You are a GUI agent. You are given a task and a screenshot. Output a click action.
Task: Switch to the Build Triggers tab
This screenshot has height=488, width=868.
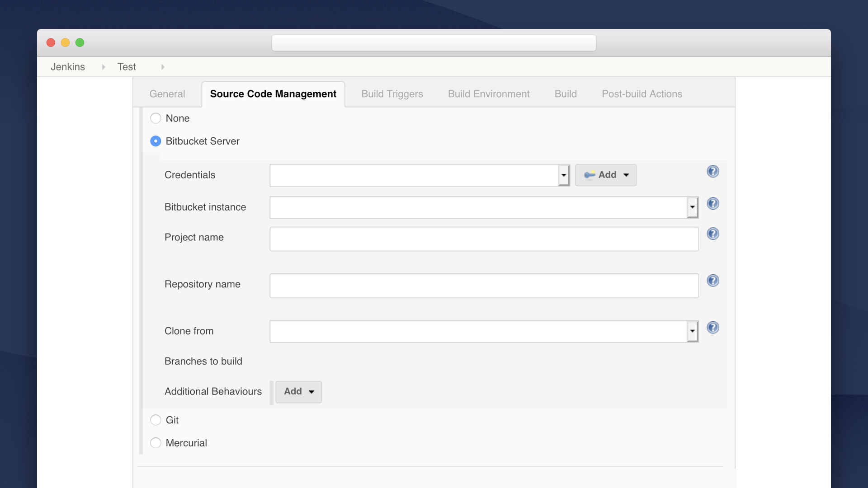pyautogui.click(x=392, y=94)
